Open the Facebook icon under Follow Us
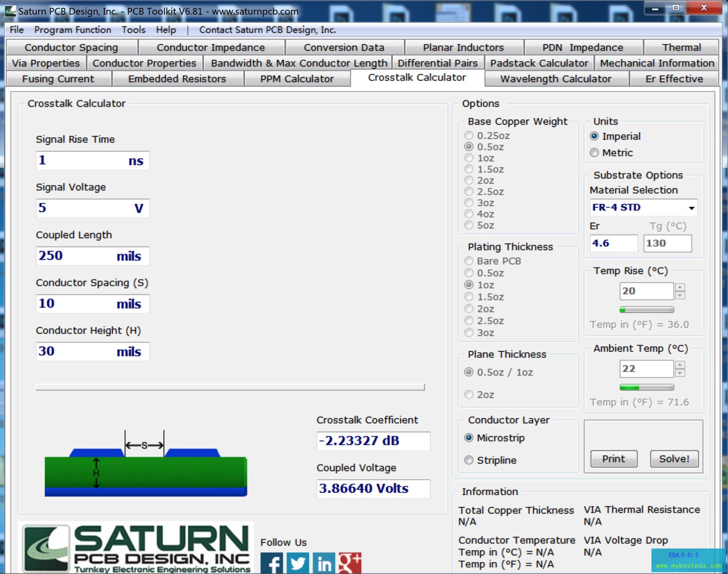This screenshot has height=574, width=728. click(x=272, y=563)
